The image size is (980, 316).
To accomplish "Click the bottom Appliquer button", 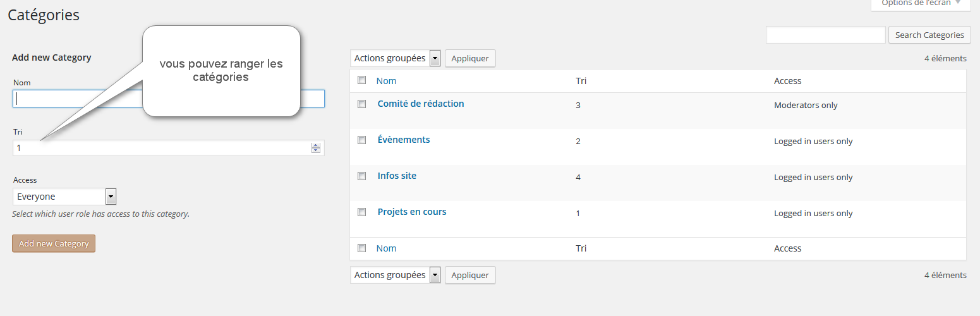I will point(471,275).
